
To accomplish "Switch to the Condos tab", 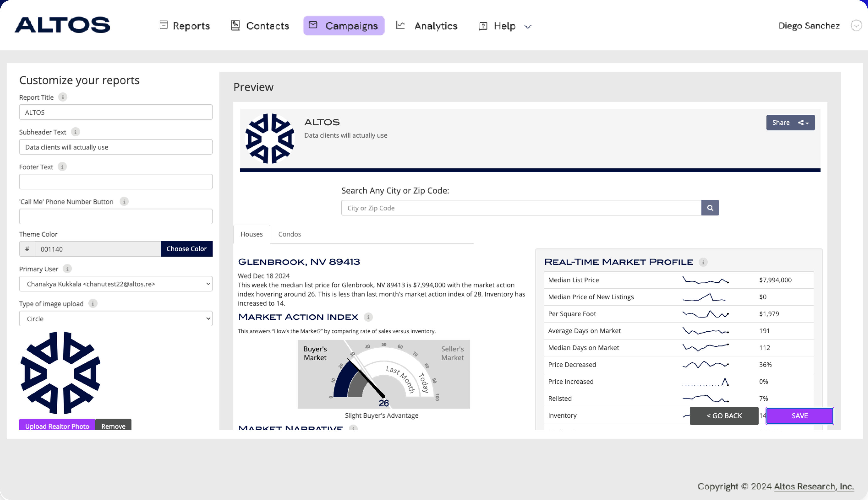I will pos(289,234).
